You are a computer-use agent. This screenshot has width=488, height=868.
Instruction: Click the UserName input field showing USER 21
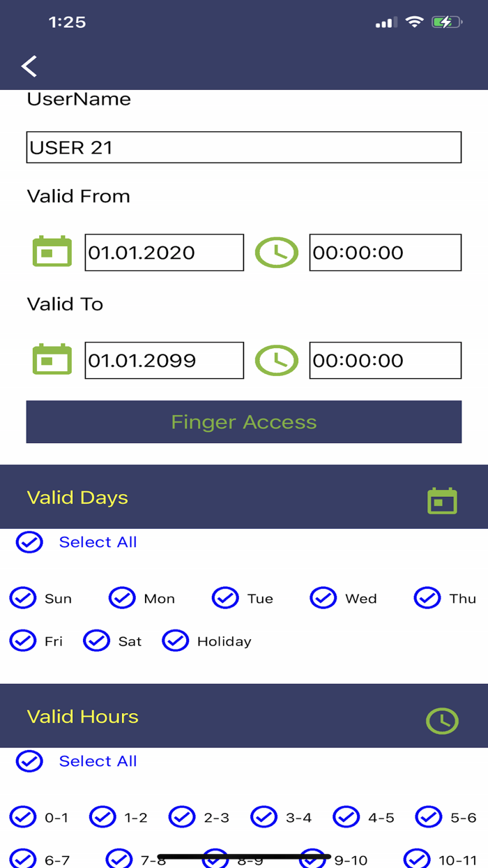pyautogui.click(x=243, y=147)
